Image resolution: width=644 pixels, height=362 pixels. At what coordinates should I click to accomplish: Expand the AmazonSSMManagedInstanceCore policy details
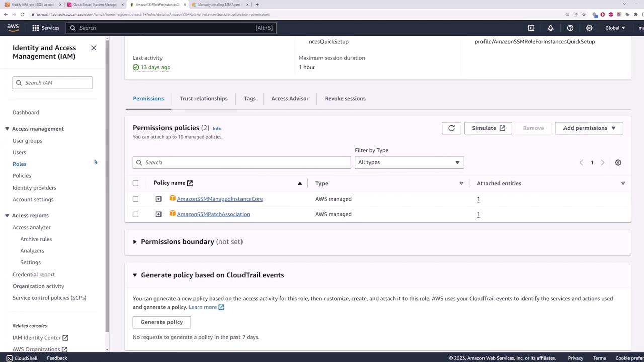pyautogui.click(x=158, y=199)
